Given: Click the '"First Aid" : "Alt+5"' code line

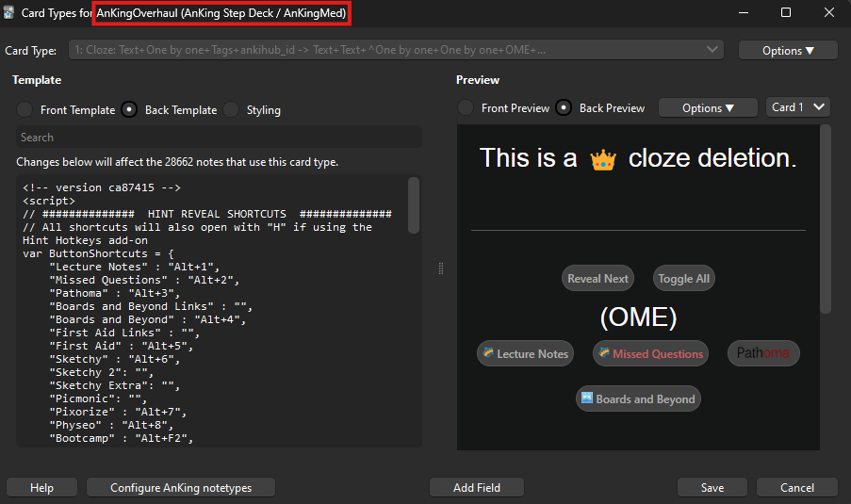Looking at the screenshot, I should (121, 346).
